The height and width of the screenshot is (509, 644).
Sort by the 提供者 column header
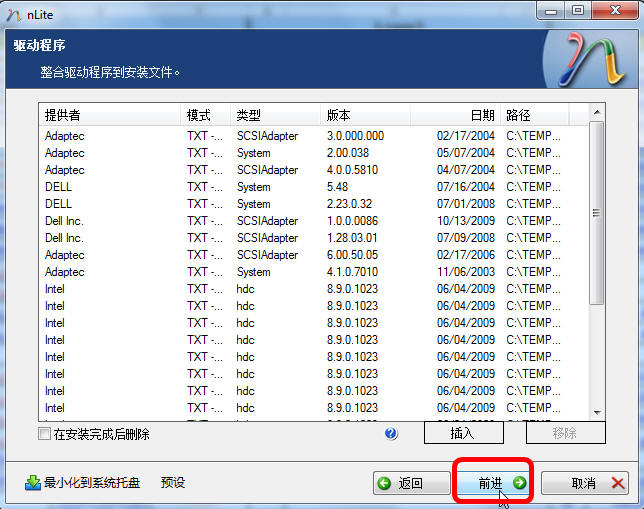tap(110, 115)
